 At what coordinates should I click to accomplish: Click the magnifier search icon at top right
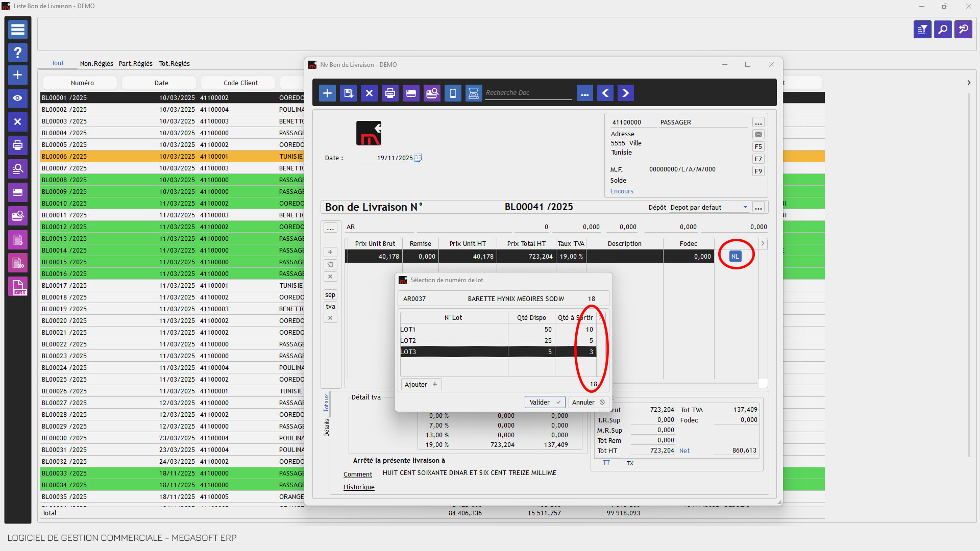coord(943,30)
